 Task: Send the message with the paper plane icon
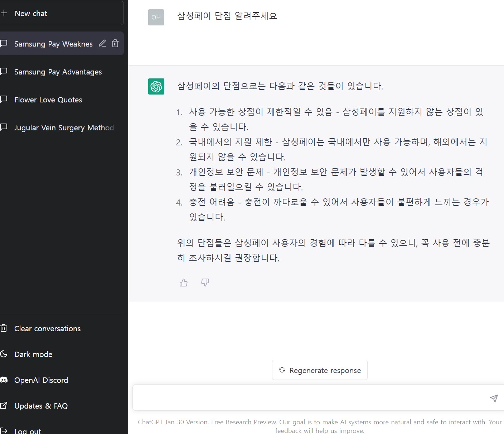[x=494, y=398]
